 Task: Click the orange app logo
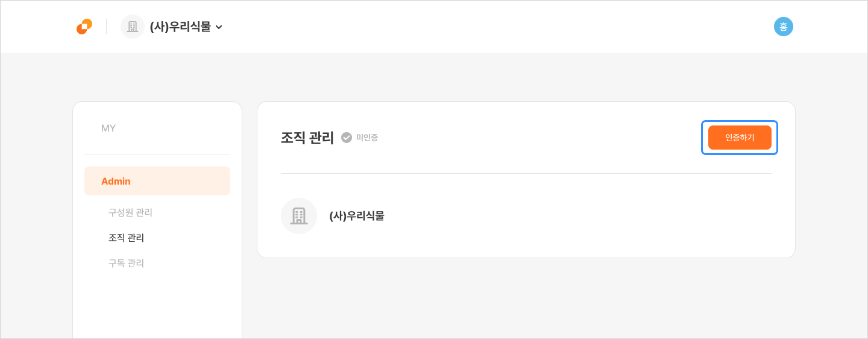(84, 27)
